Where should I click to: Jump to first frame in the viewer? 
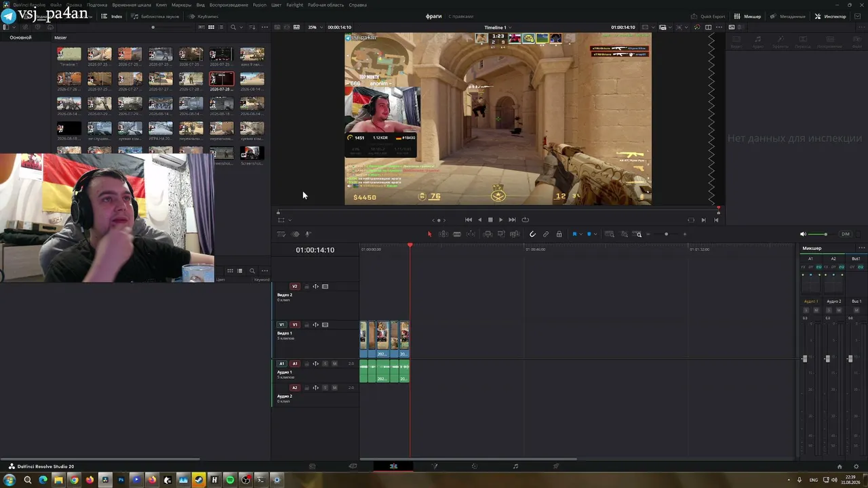click(x=469, y=220)
